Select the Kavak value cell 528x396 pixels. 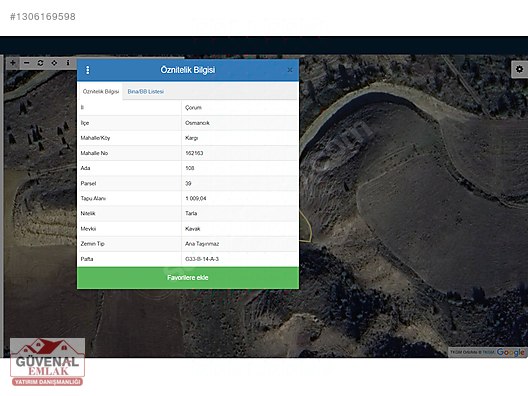240,229
